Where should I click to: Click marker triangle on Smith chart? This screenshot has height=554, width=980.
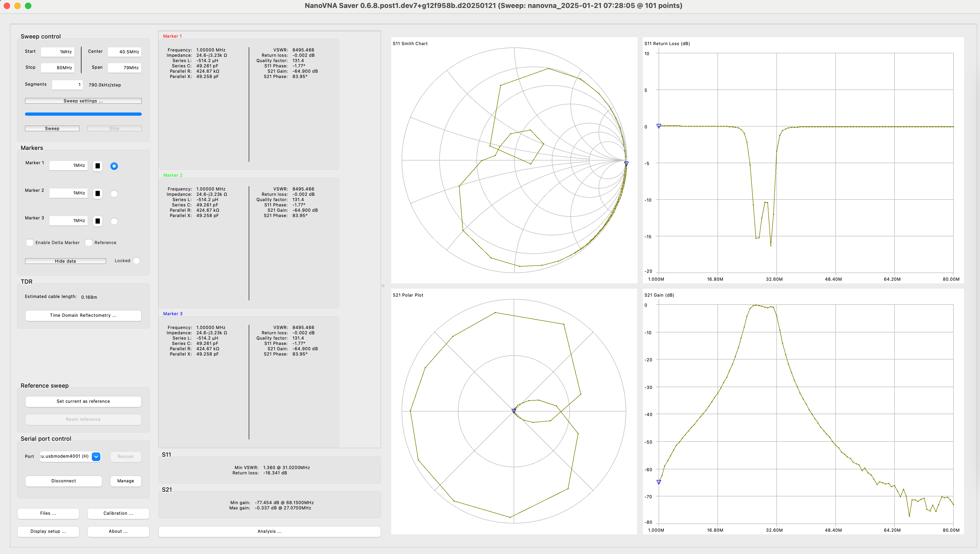(x=626, y=164)
